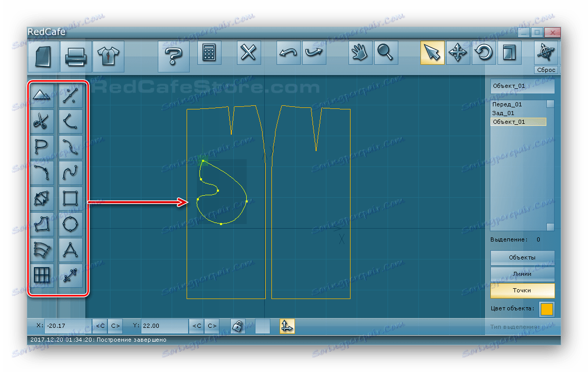Open the orange object color swatch

click(x=546, y=309)
